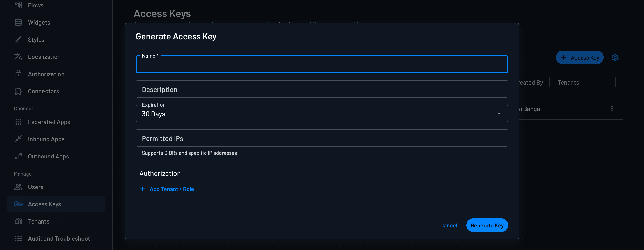Screen dimensions: 644x250
Task: Select the Federated Apps grid icon
Action: tap(18, 122)
